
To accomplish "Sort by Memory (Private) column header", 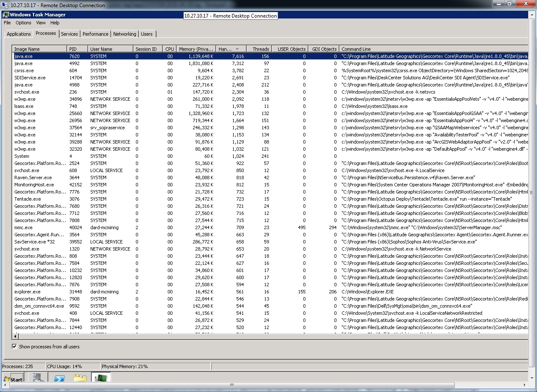I will pyautogui.click(x=196, y=49).
